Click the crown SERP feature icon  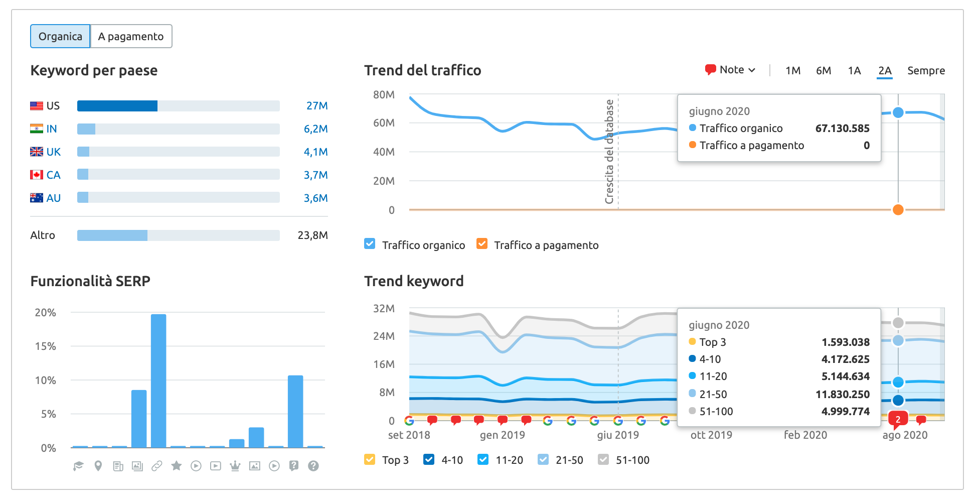(x=235, y=466)
